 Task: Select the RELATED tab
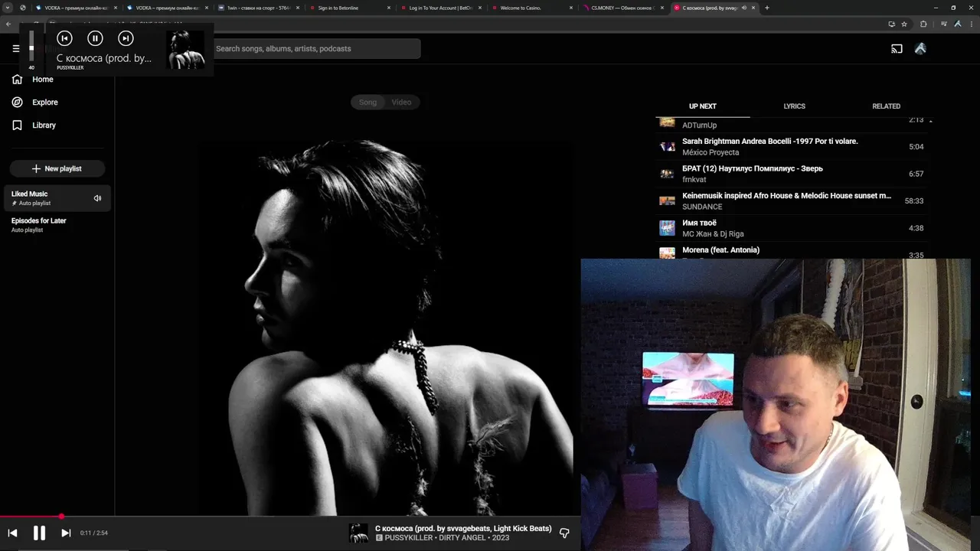[886, 106]
